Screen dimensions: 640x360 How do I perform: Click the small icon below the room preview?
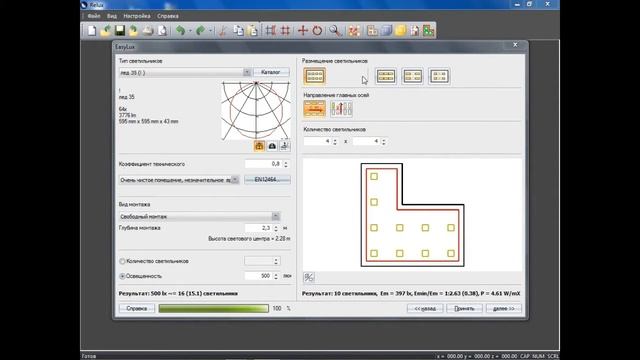[309, 278]
